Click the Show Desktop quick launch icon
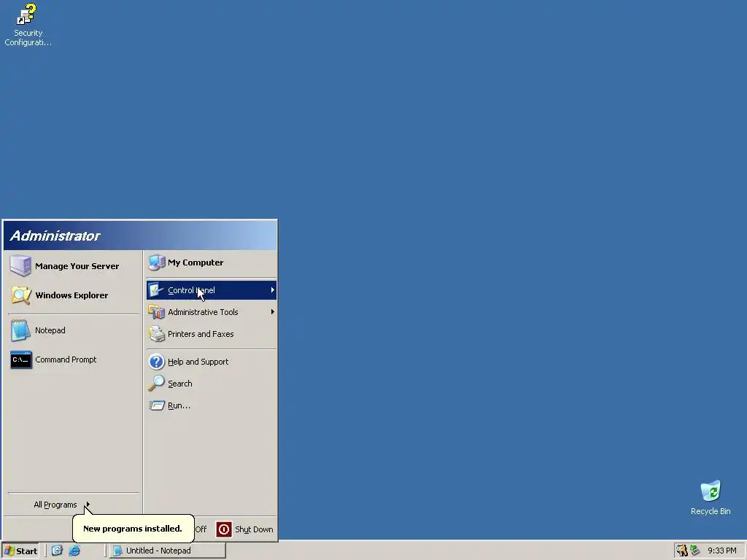This screenshot has width=747, height=560. tap(57, 551)
